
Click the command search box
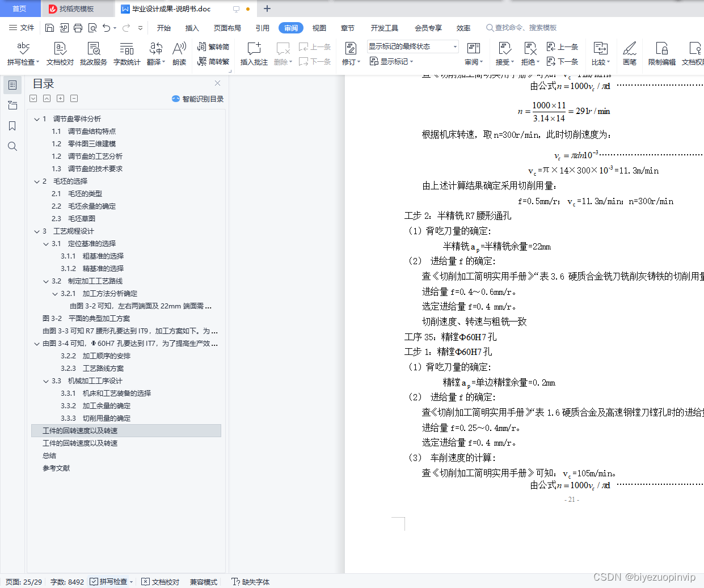522,28
